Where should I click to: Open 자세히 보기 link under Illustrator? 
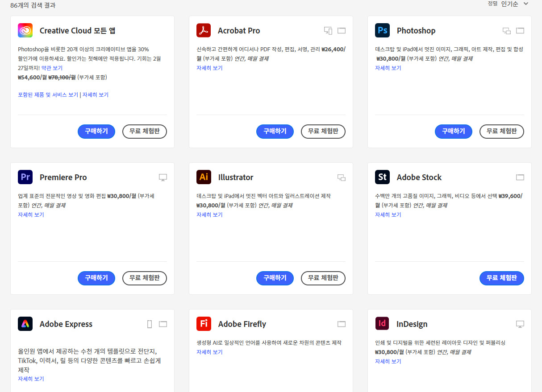pos(209,215)
